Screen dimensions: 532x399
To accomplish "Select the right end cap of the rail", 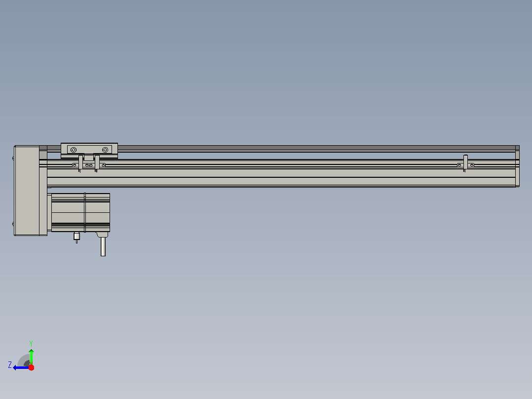I will [517, 166].
